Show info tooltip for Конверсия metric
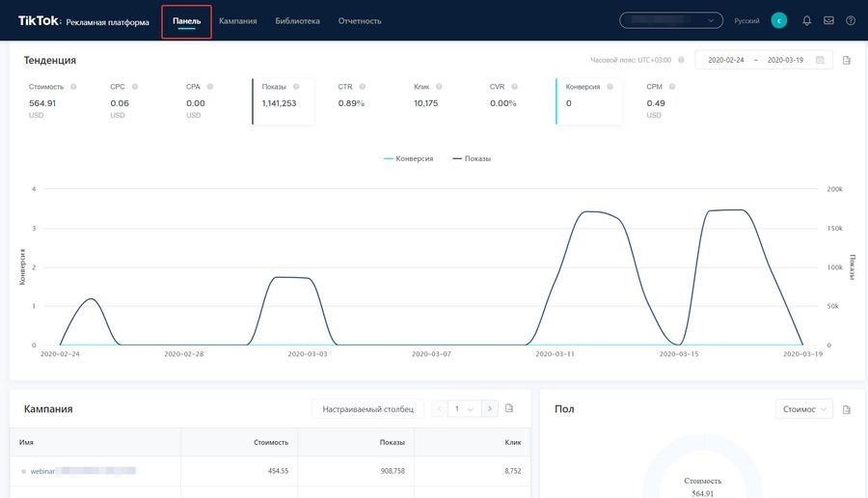Viewport: 868px width, 498px height. point(610,87)
